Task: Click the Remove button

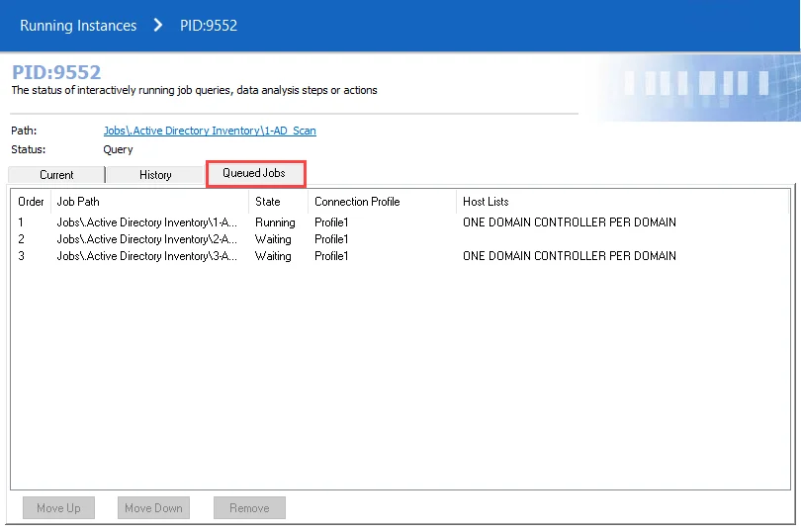Action: [249, 508]
